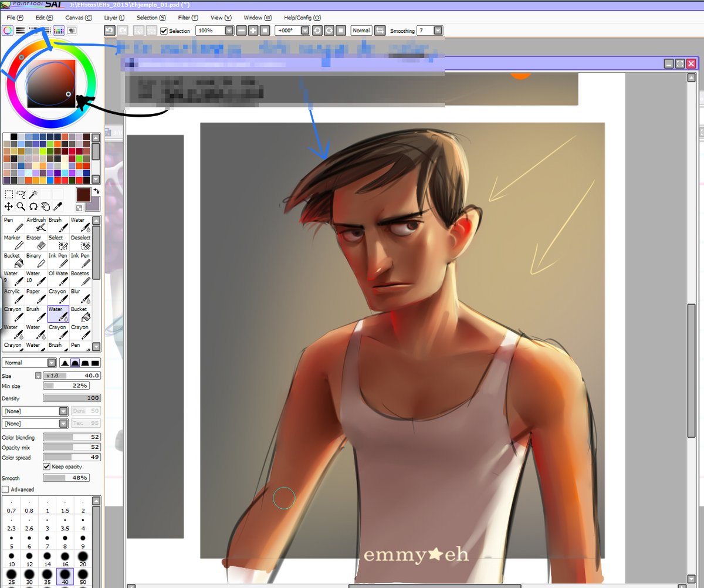
Task: Click the background color swatch
Action: 94,204
